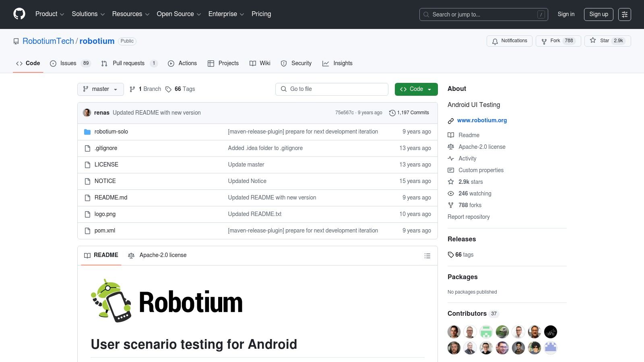Open commit hash 75e567c
The height and width of the screenshot is (362, 644).
coord(345,113)
